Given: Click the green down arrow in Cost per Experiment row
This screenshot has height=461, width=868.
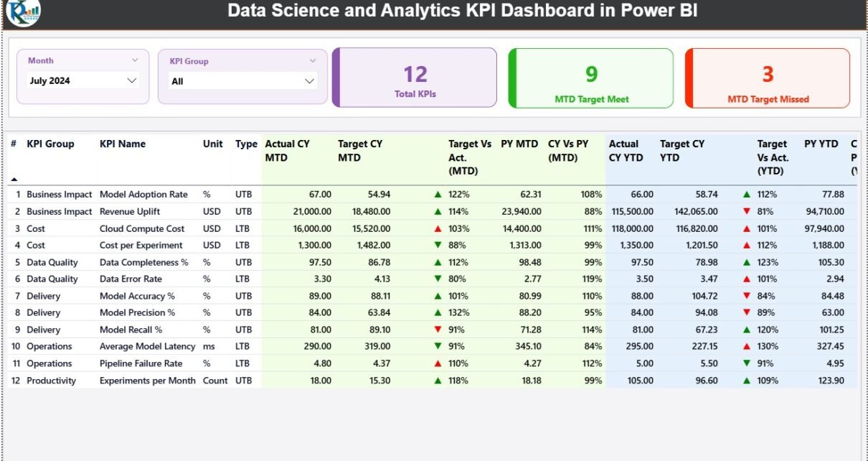Looking at the screenshot, I should click(x=438, y=246).
